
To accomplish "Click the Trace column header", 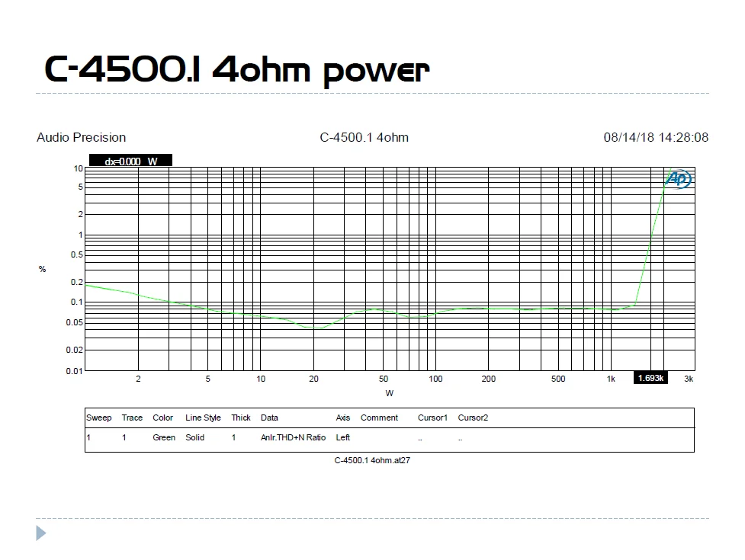I will click(x=132, y=418).
